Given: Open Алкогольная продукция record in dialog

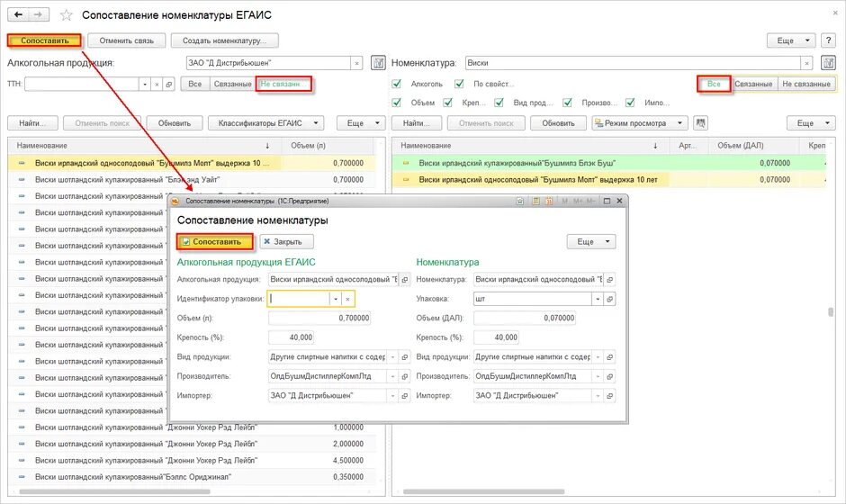Looking at the screenshot, I should tap(405, 280).
